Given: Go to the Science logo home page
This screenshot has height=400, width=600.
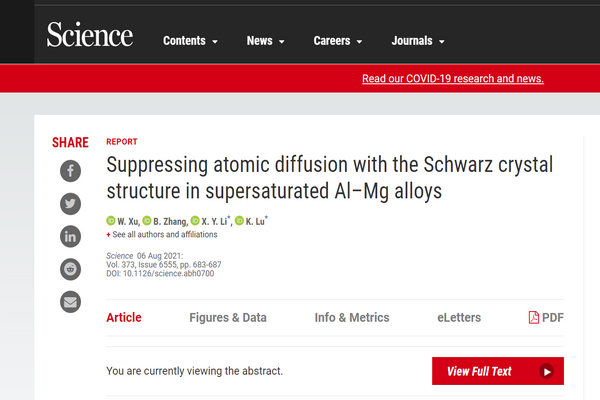Looking at the screenshot, I should (x=90, y=34).
